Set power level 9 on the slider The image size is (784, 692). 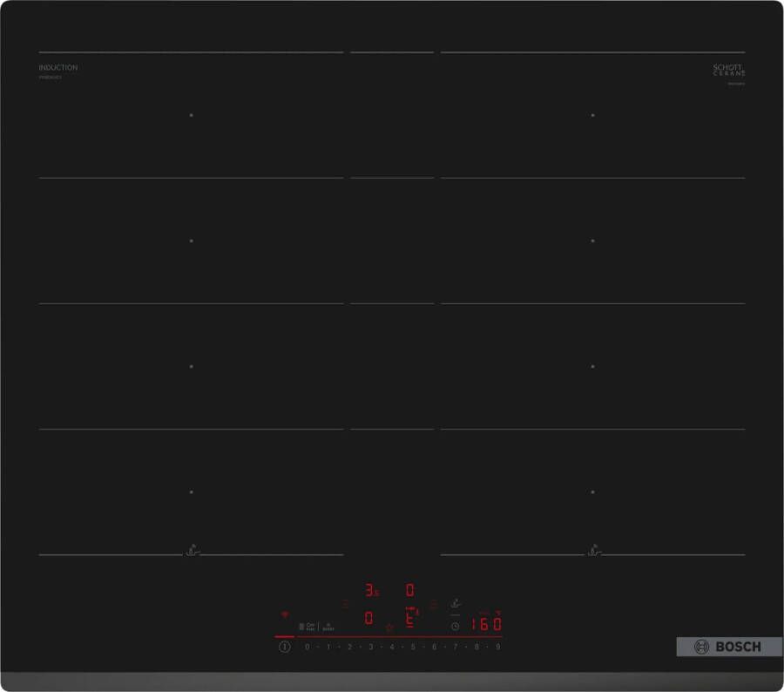click(x=497, y=647)
